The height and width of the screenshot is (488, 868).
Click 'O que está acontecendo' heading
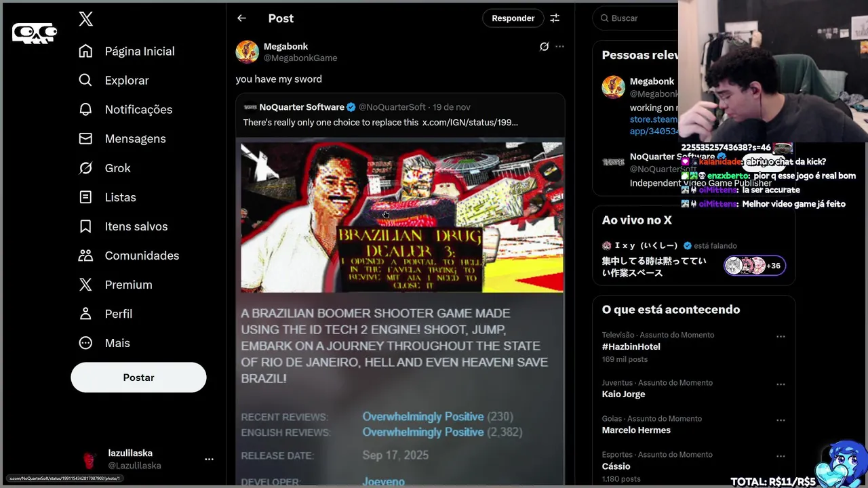click(x=671, y=310)
